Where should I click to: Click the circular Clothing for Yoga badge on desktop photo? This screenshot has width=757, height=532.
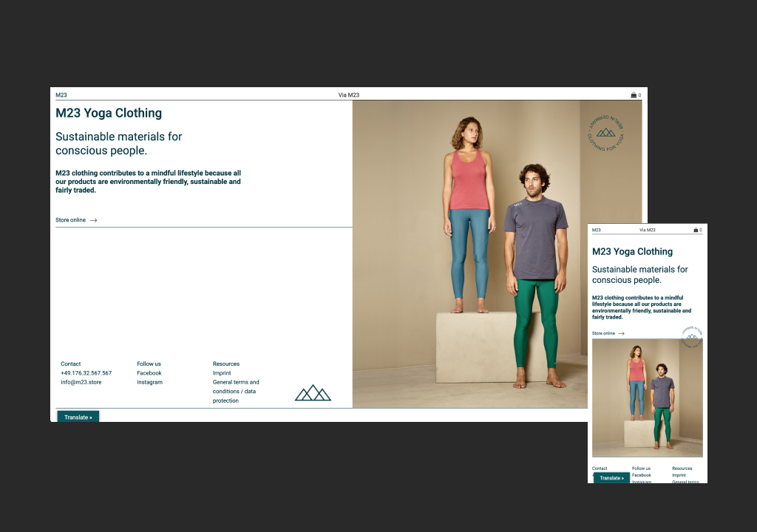[606, 133]
